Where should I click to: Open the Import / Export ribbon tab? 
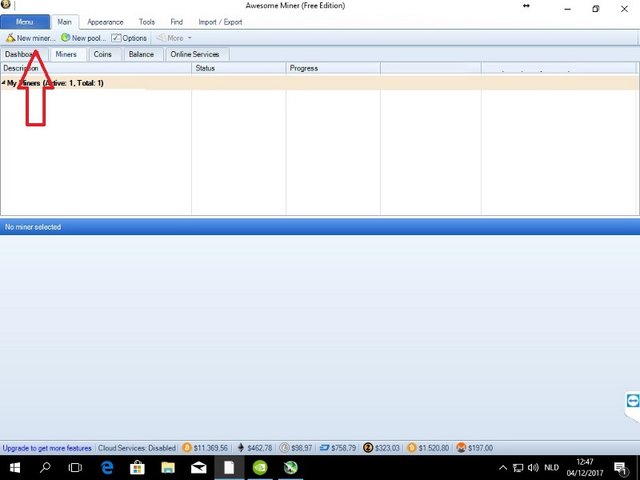click(220, 22)
